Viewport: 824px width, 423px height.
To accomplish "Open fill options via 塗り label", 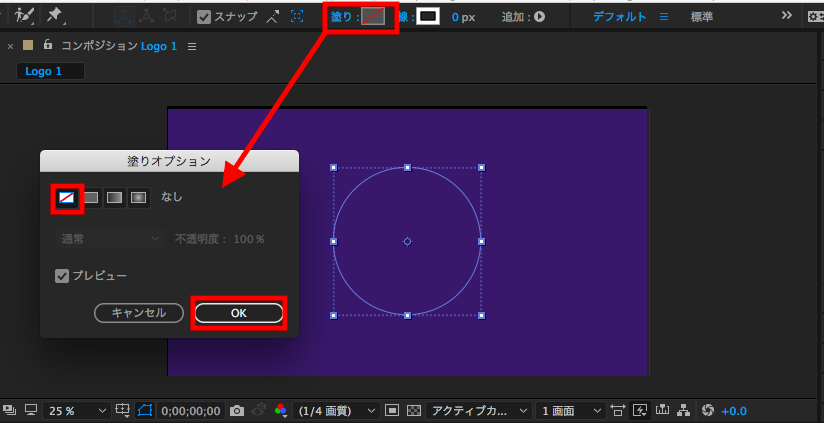I will pos(344,17).
